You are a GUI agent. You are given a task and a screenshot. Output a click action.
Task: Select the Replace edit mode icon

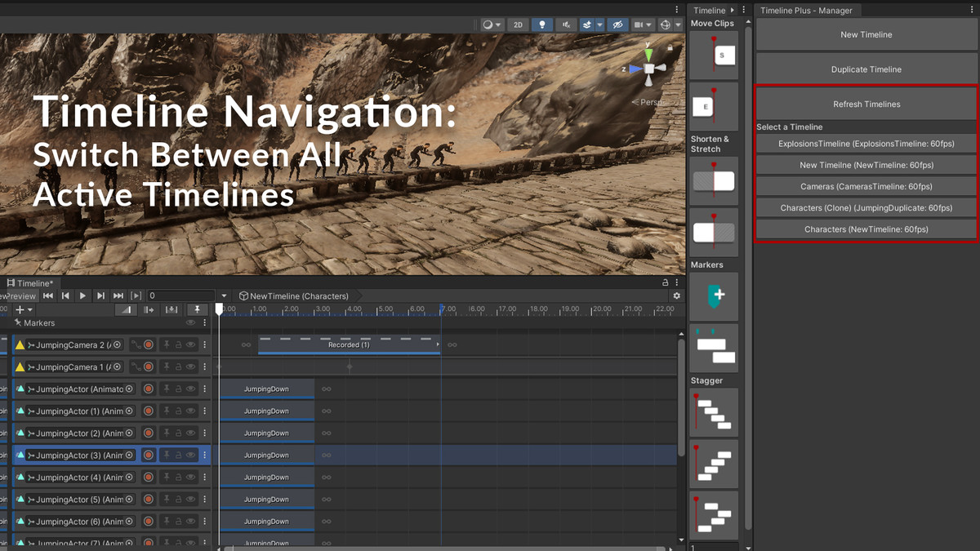click(171, 309)
